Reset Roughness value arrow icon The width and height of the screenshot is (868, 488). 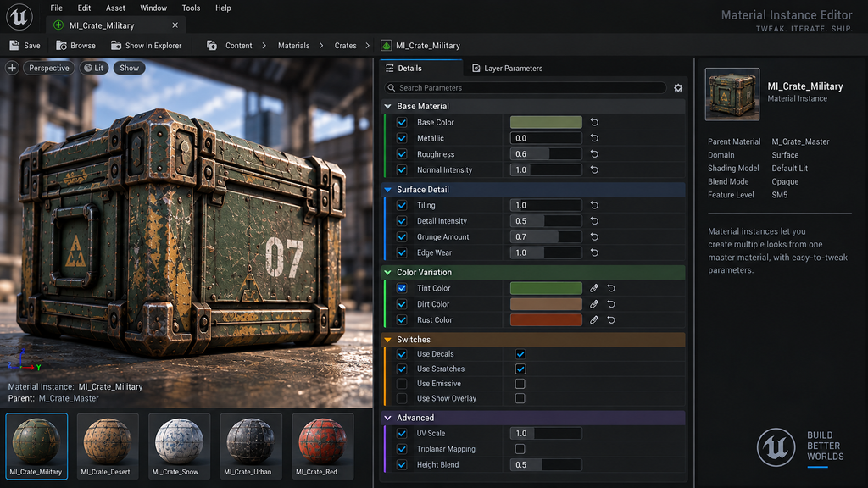pyautogui.click(x=594, y=154)
